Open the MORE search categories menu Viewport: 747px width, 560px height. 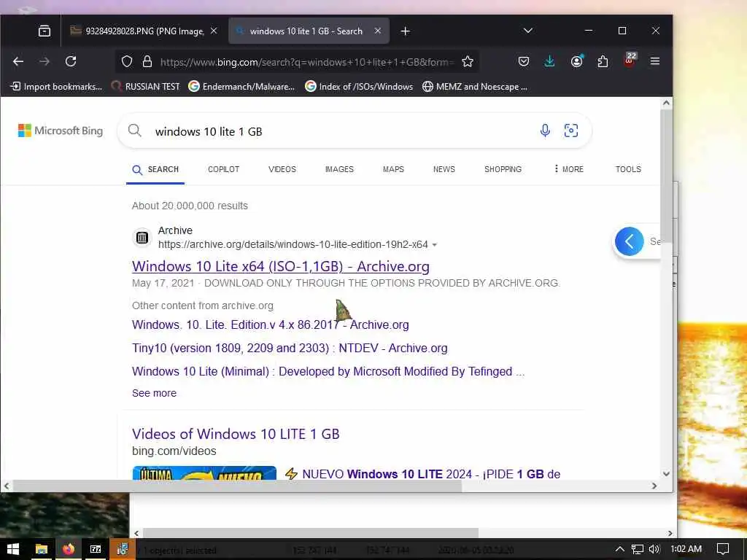pos(569,169)
